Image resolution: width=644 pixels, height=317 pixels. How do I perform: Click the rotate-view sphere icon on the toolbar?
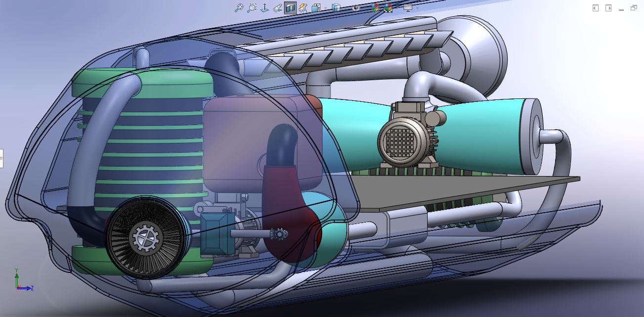[x=356, y=8]
